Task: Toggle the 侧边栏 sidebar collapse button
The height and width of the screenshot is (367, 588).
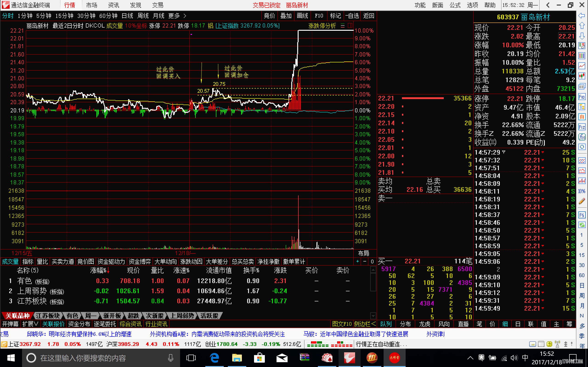Action: [365, 324]
